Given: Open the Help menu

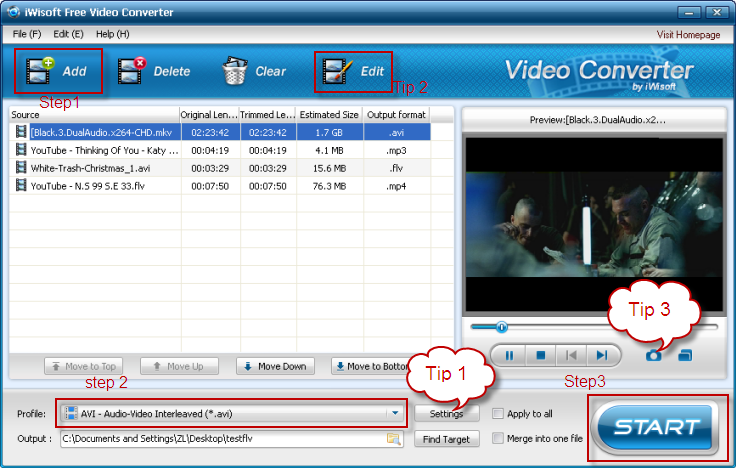Looking at the screenshot, I should (113, 34).
